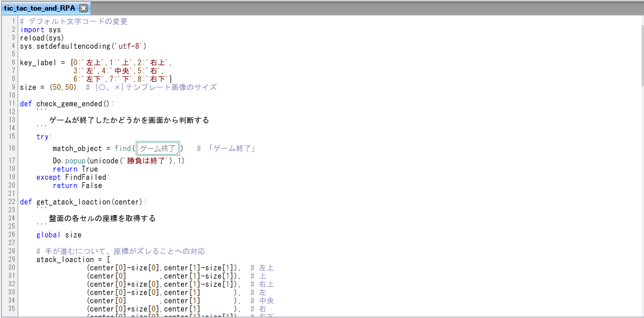This screenshot has width=644, height=318.
Task: Close the tic_tac_toe_and_RPA tab
Action: pyautogui.click(x=84, y=8)
